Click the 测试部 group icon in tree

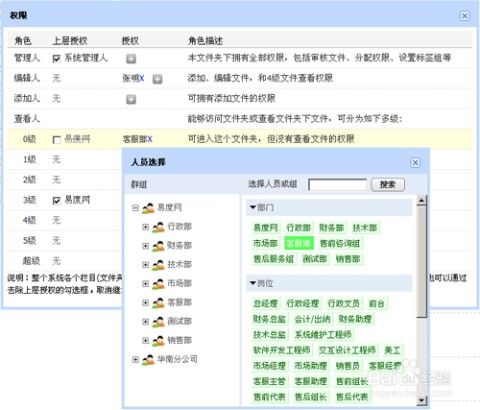coord(159,322)
